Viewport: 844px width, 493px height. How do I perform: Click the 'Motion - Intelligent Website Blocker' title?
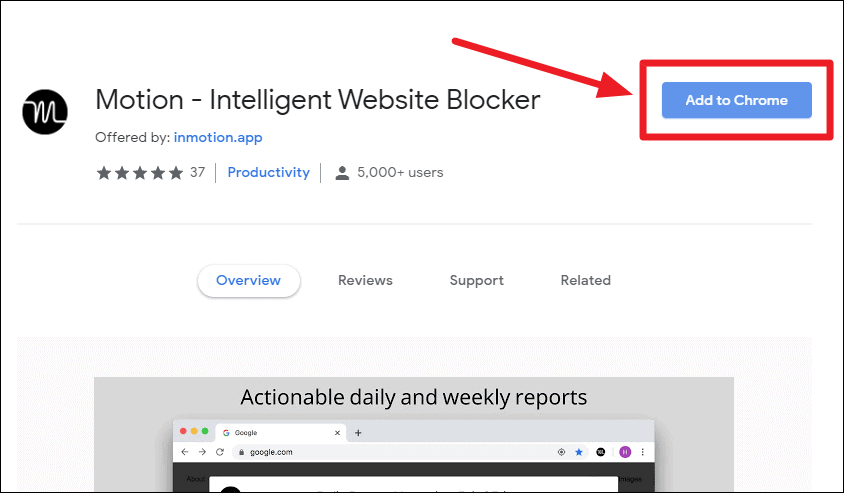click(x=318, y=100)
